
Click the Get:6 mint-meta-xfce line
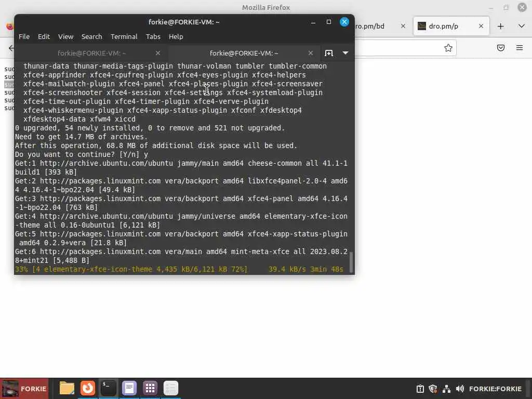(181, 256)
